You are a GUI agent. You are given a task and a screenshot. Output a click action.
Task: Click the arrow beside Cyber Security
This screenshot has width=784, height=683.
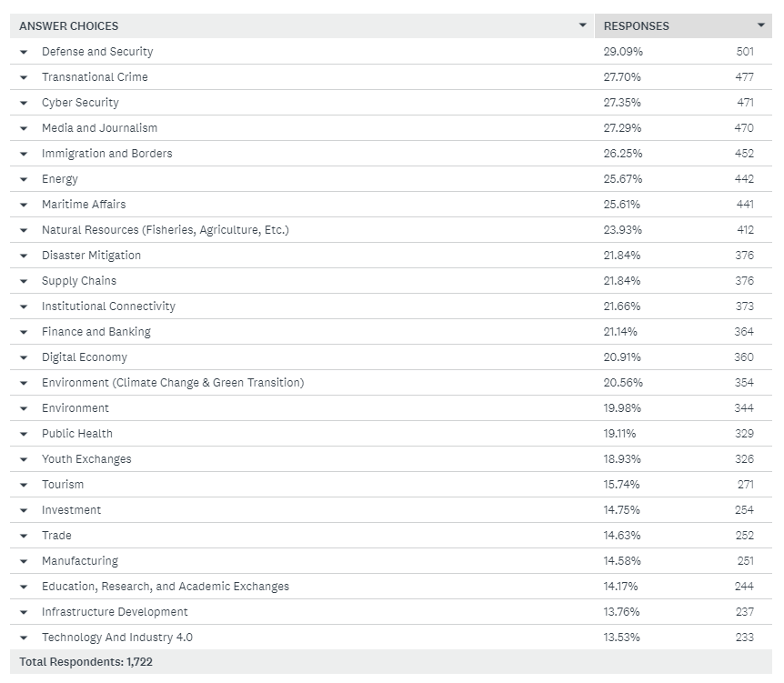tap(24, 103)
